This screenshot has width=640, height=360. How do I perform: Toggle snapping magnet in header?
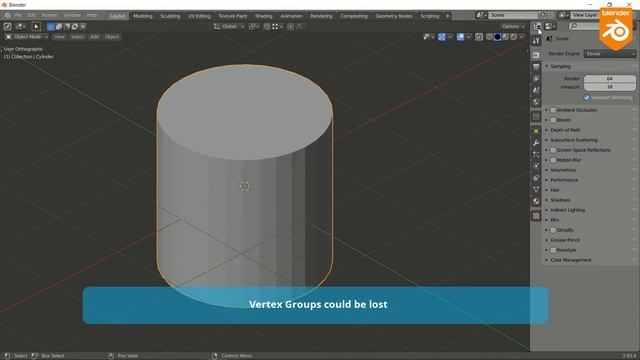click(267, 27)
